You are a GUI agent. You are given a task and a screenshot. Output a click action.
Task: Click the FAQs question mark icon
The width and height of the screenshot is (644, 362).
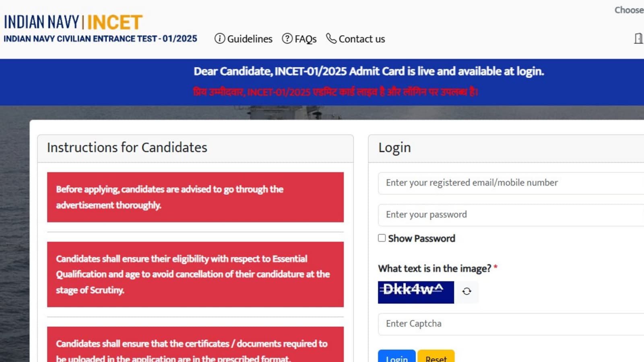coord(287,39)
